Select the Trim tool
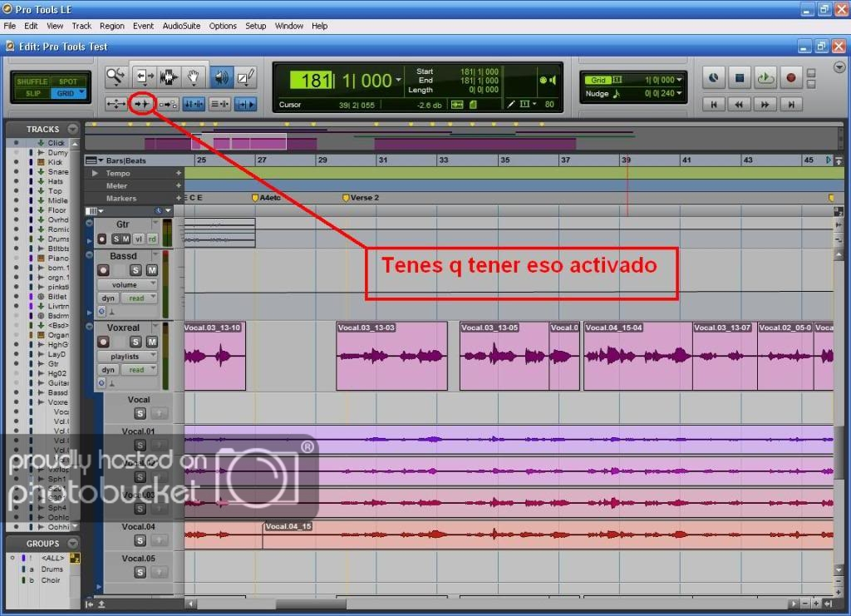 [143, 77]
